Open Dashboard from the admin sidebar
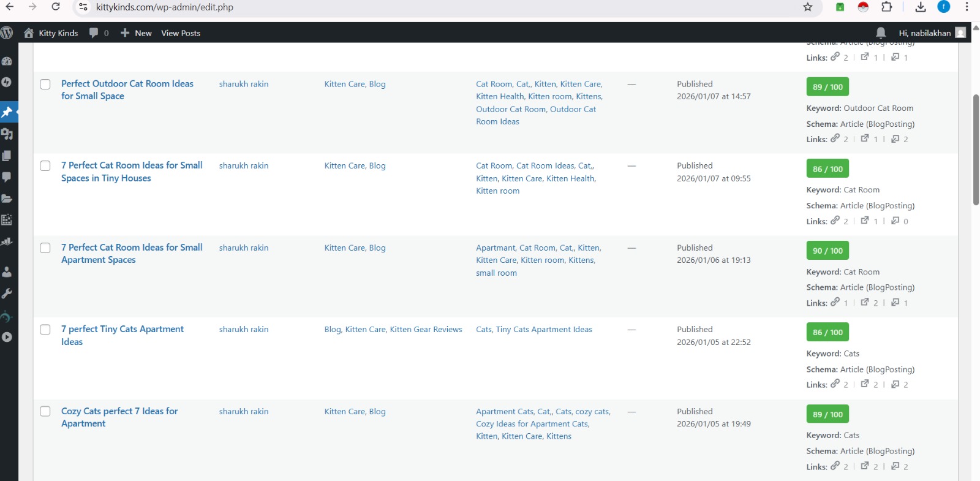Screen dimensions: 980x481 7,61
